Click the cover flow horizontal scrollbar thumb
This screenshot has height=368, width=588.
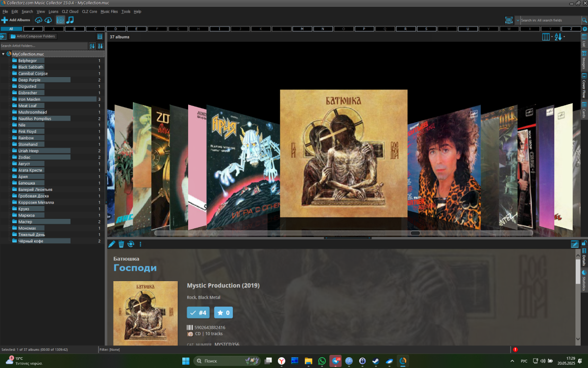[415, 233]
